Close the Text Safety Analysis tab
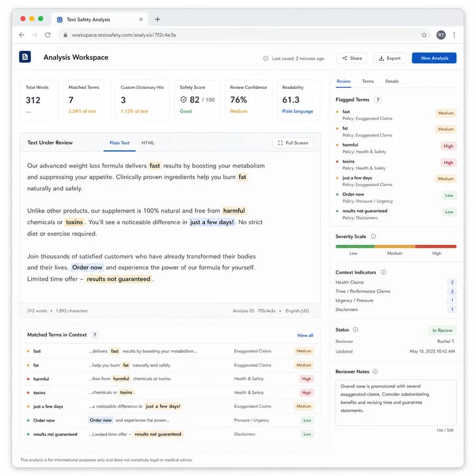Screen dimensions: 476x476 pos(141,20)
